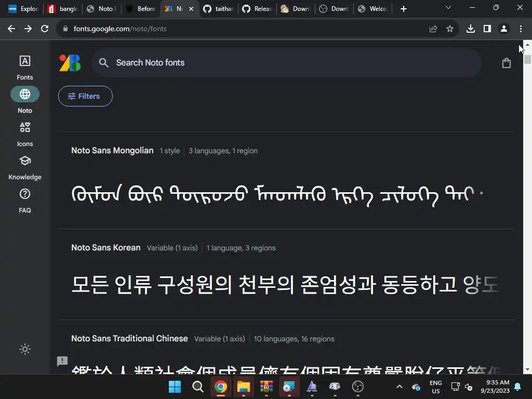Screen dimensions: 532x399
Task: Click the Google Fonts logo
Action: (x=70, y=63)
